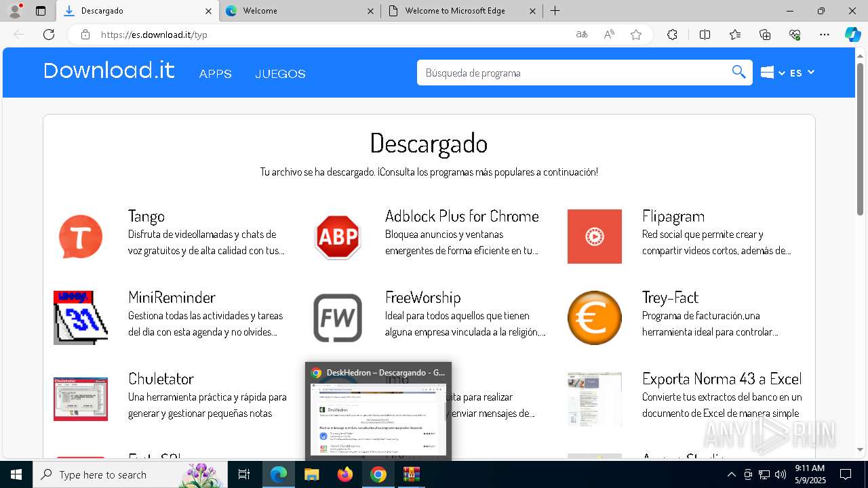Open the Favorites list
Screen dimensions: 868x488
[735, 35]
